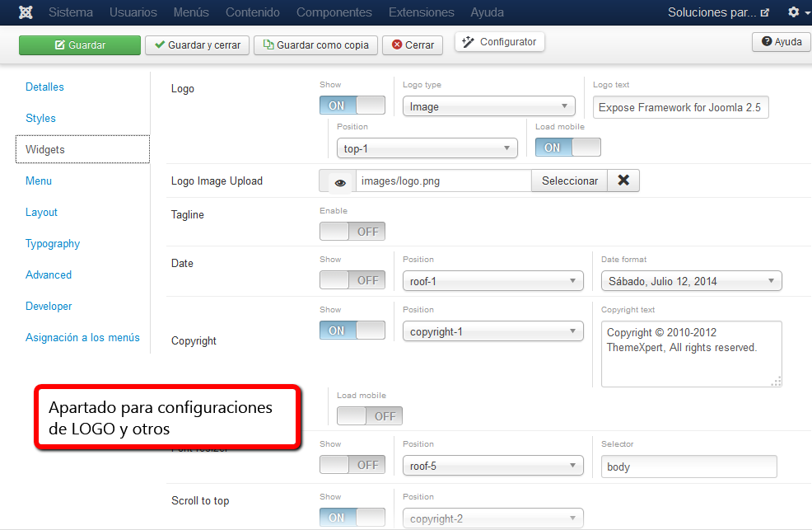Click the Cerrar button
This screenshot has height=530, width=812.
(413, 45)
